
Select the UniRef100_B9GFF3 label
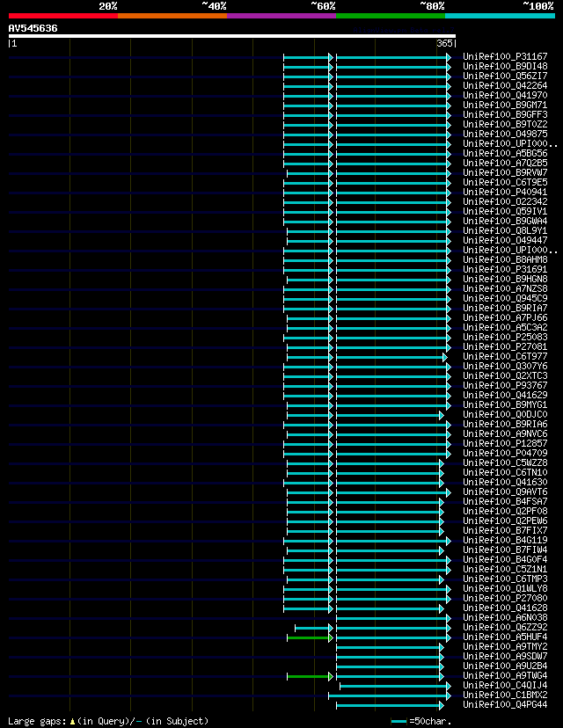click(505, 114)
